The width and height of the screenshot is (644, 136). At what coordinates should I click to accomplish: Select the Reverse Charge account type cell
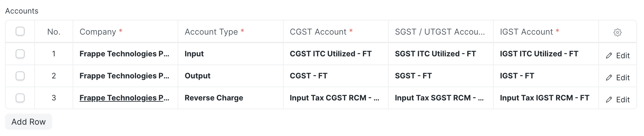point(230,98)
